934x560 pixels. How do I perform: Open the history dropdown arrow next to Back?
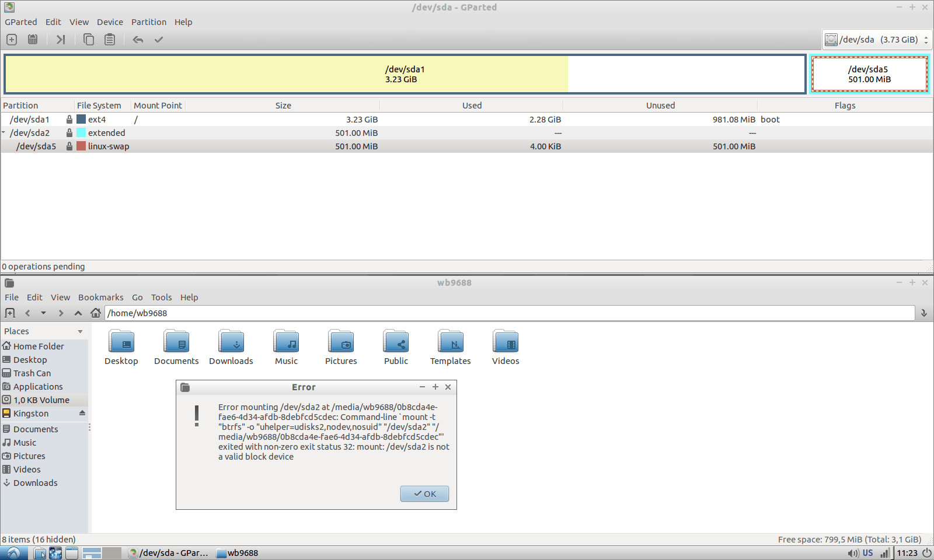[x=43, y=313]
